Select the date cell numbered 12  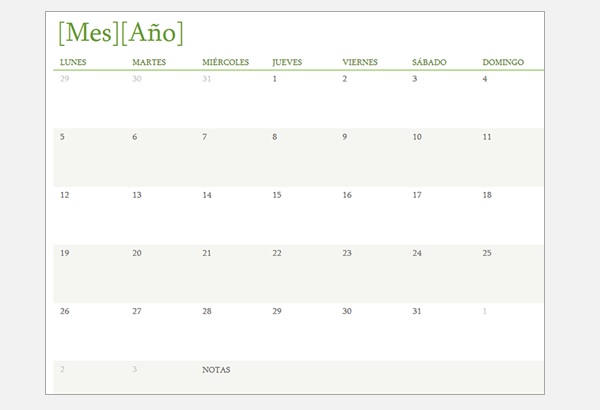tap(65, 195)
